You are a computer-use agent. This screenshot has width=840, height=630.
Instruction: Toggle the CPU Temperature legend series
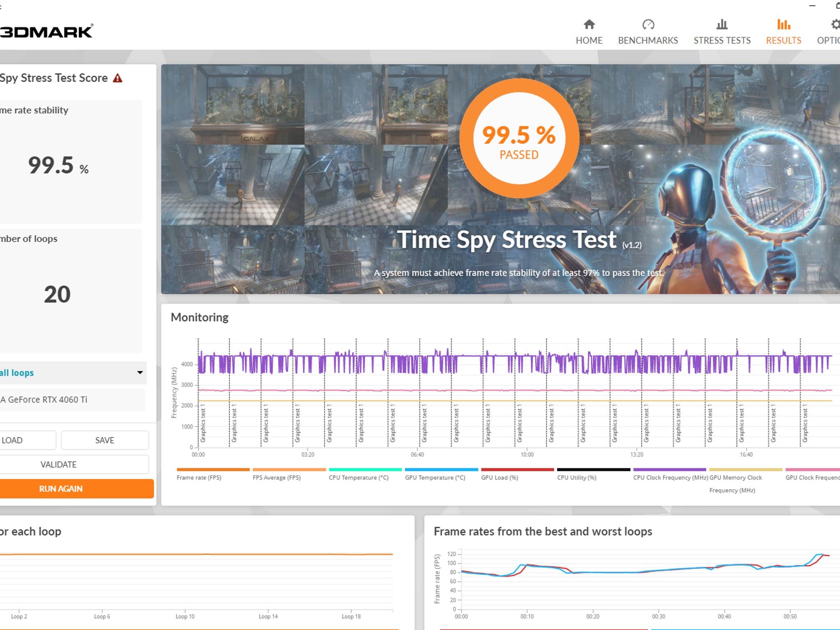point(365,475)
